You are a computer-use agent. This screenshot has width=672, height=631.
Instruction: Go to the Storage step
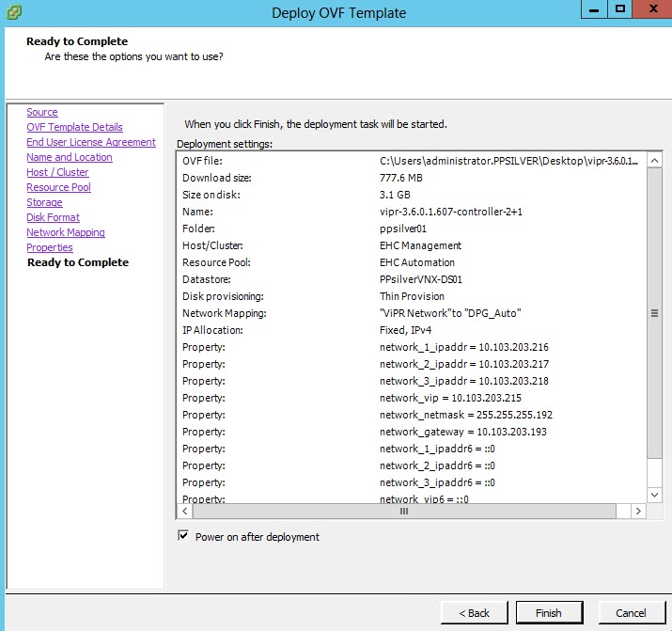point(44,202)
